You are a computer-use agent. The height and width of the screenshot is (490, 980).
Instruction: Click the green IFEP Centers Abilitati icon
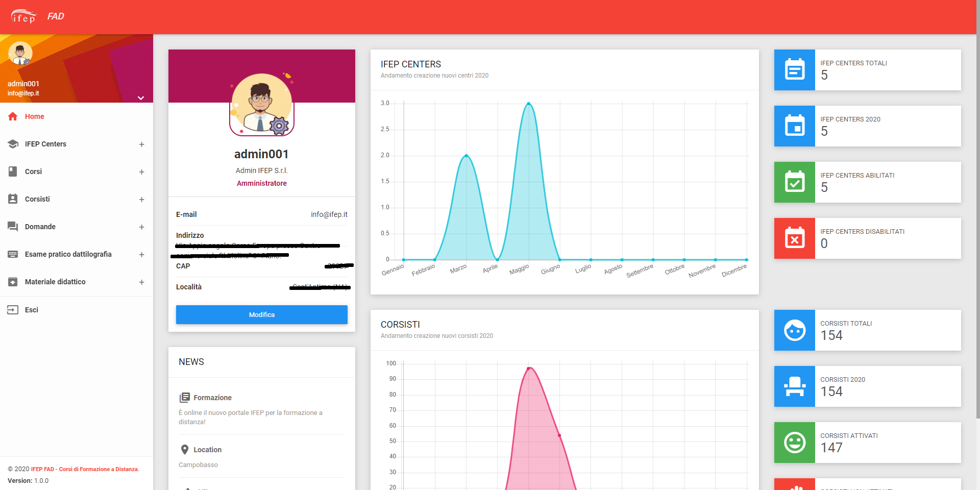point(794,182)
